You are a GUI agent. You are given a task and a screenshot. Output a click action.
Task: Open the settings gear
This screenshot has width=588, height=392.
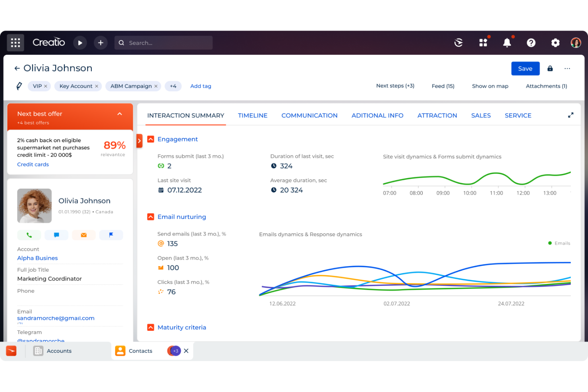tap(555, 42)
